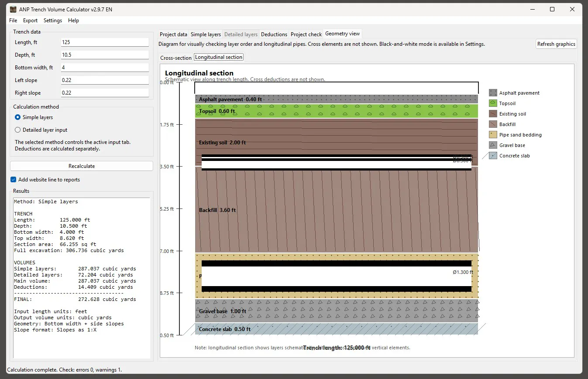Click the 'Asphalt pavement 0.40 ft' layer label
This screenshot has height=379, width=588.
pyautogui.click(x=230, y=99)
